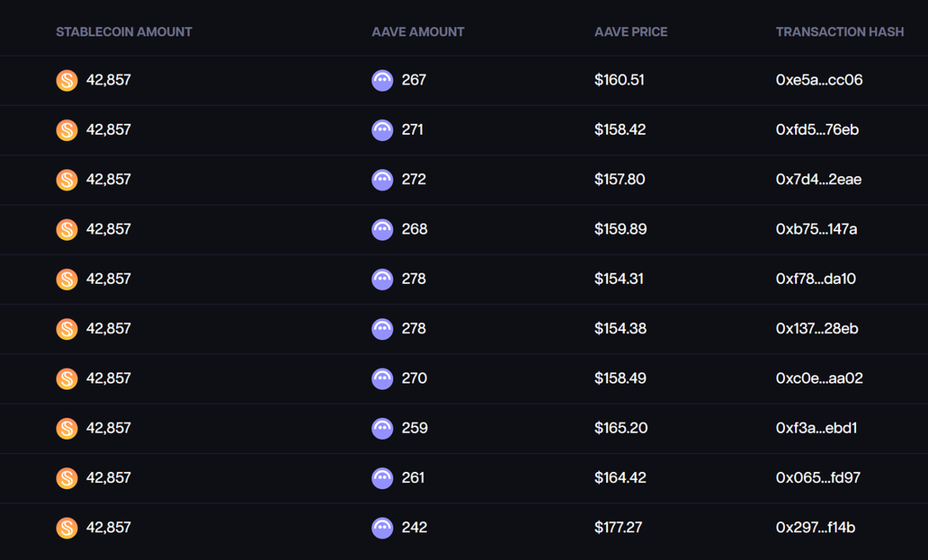Open transaction hash 0x297...f14b

pyautogui.click(x=816, y=528)
